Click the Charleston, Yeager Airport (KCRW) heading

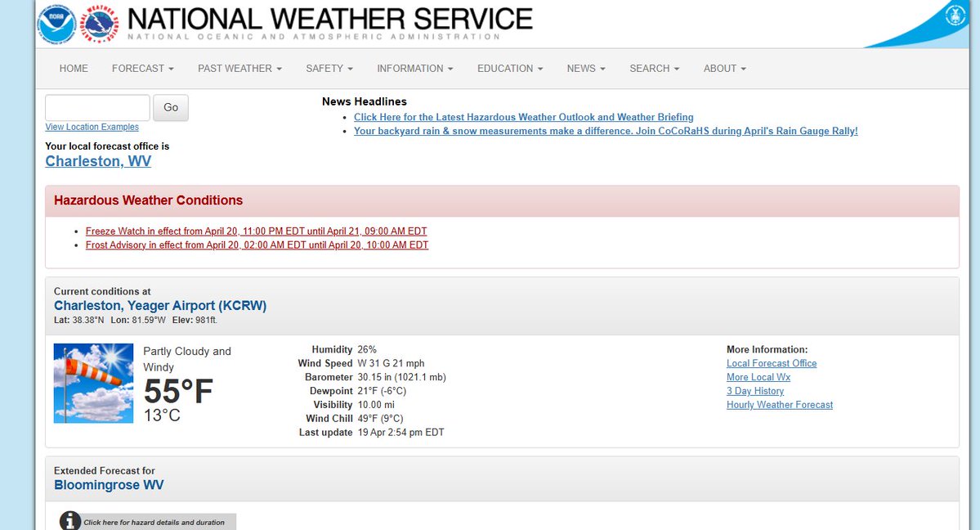coord(160,305)
